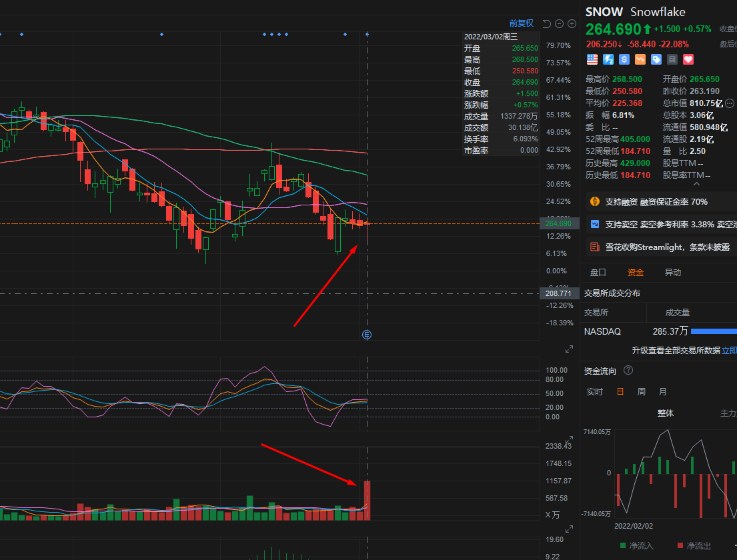Click the red news document icon
Image resolution: width=737 pixels, height=560 pixels.
point(594,247)
